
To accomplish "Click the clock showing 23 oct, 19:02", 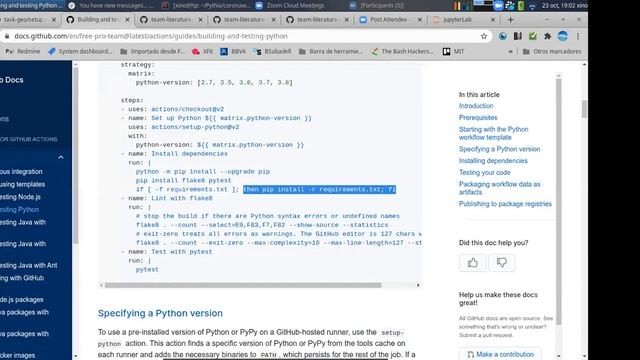I will point(559,6).
